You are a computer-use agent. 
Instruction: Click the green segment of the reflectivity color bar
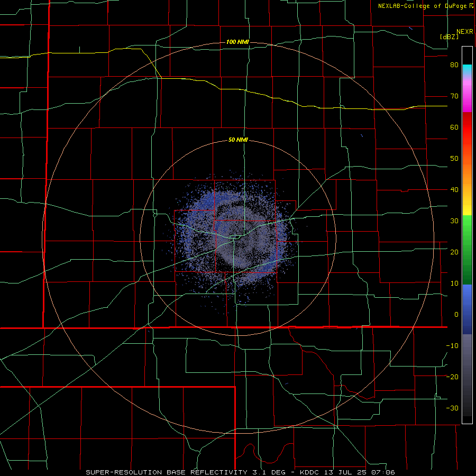[x=467, y=250]
